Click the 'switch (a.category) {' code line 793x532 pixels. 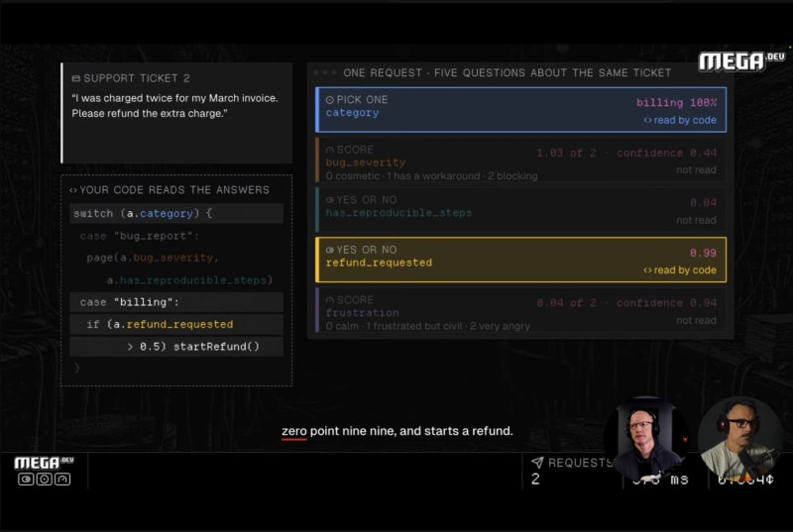click(x=176, y=214)
